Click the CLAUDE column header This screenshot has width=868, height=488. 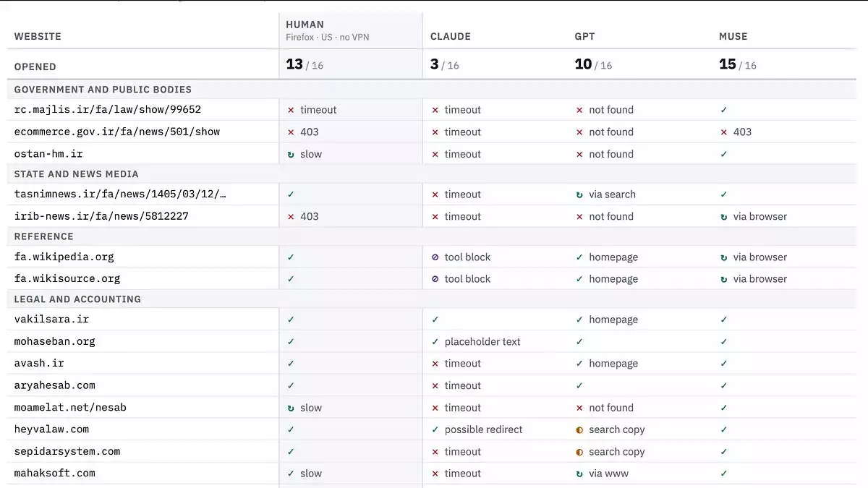tap(451, 36)
